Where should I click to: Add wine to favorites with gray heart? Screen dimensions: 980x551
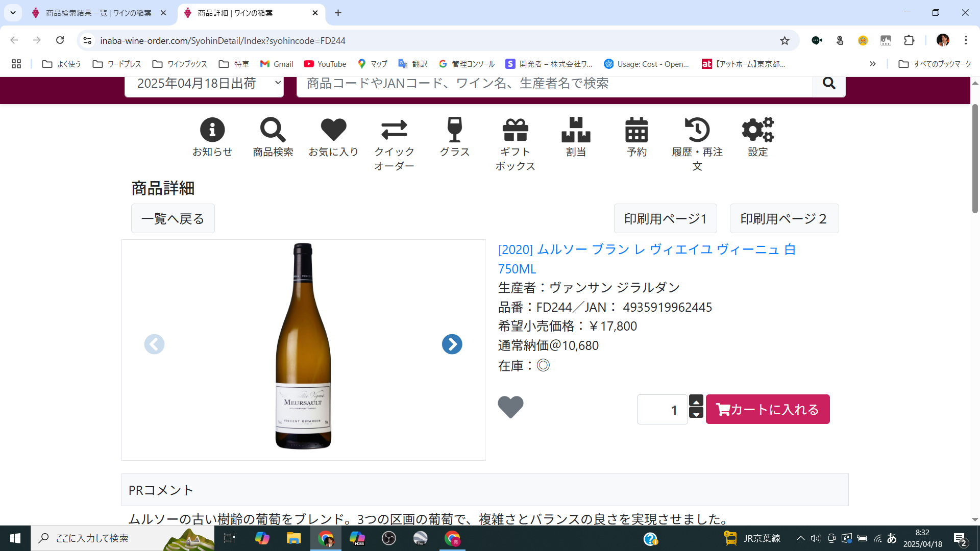click(x=510, y=407)
